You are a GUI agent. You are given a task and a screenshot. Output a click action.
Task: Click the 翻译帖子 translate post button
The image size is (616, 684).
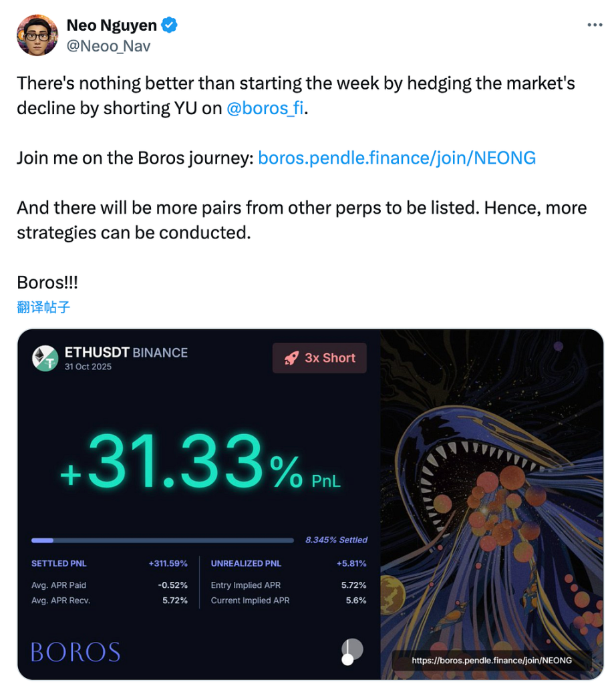(x=43, y=307)
